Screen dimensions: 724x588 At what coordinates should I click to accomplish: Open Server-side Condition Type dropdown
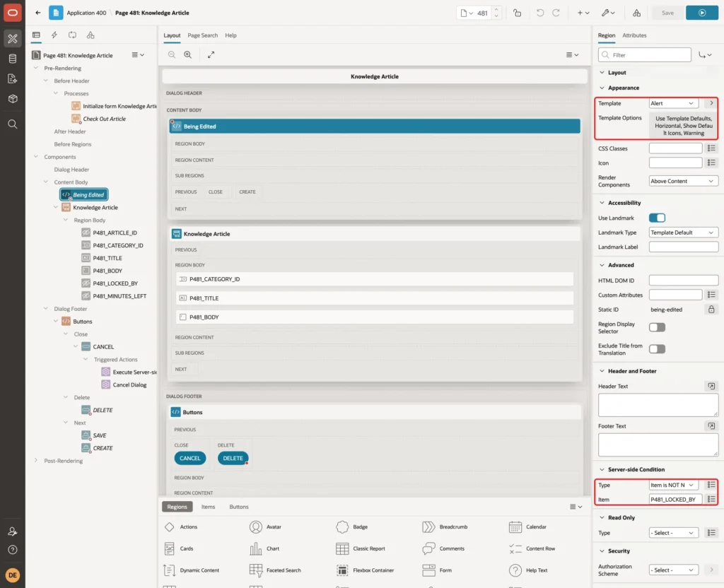point(673,485)
